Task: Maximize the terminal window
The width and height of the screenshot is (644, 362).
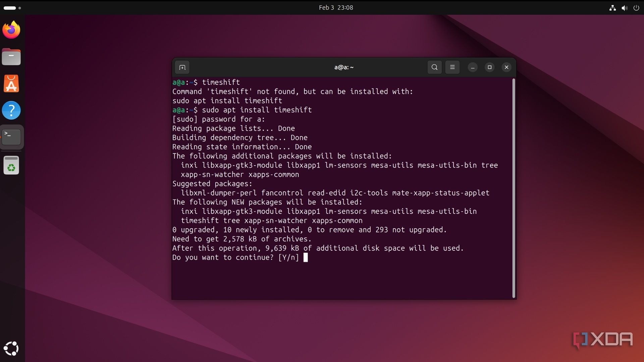Action: 490,67
